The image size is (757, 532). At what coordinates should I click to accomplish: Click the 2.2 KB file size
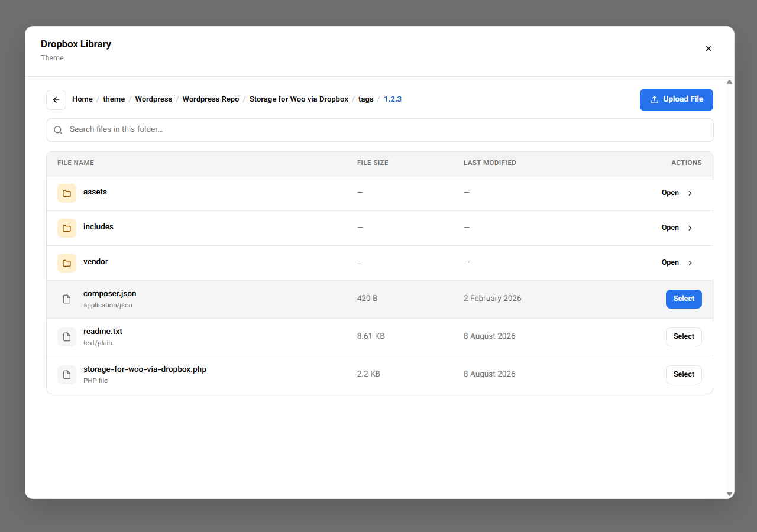[368, 374]
